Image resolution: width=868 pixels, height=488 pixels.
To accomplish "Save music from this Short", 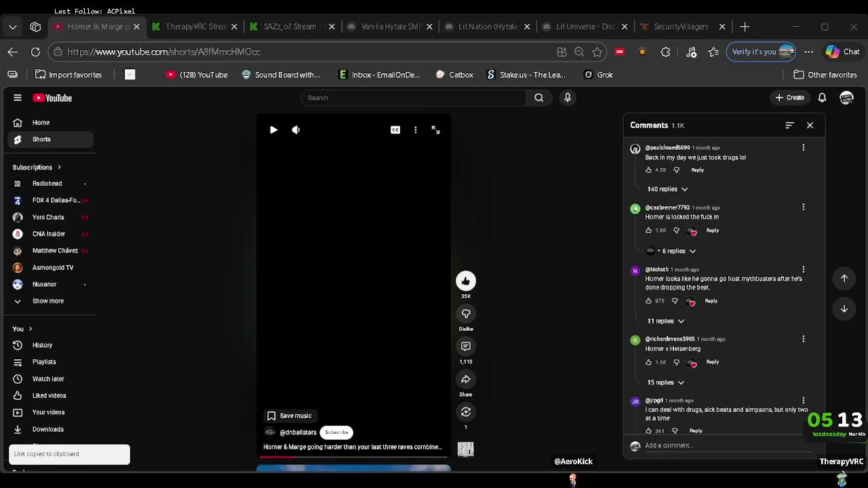I will pyautogui.click(x=290, y=415).
